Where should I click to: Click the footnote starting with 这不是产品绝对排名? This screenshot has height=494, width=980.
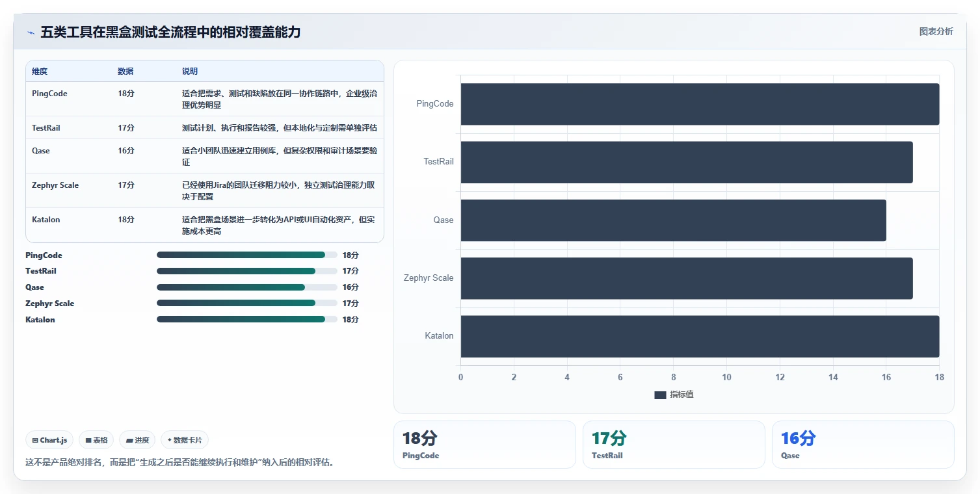(180, 463)
